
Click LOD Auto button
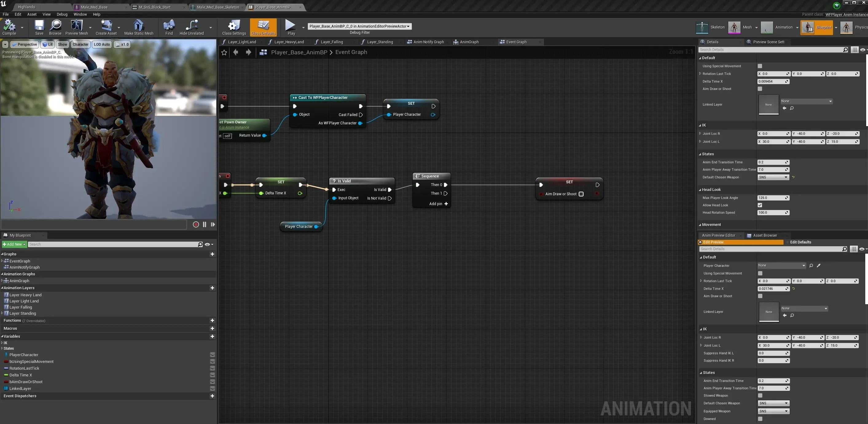click(x=102, y=45)
